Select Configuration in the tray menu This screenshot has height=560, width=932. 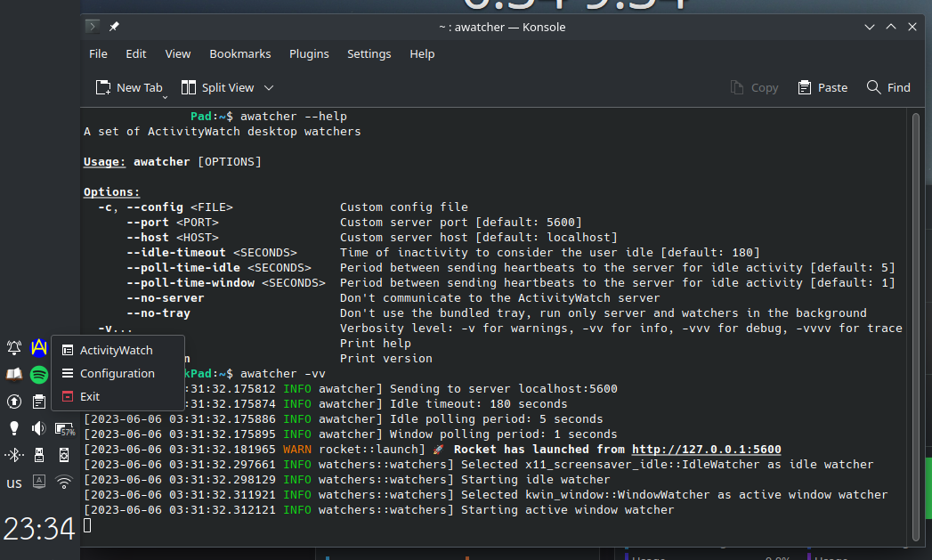118,373
